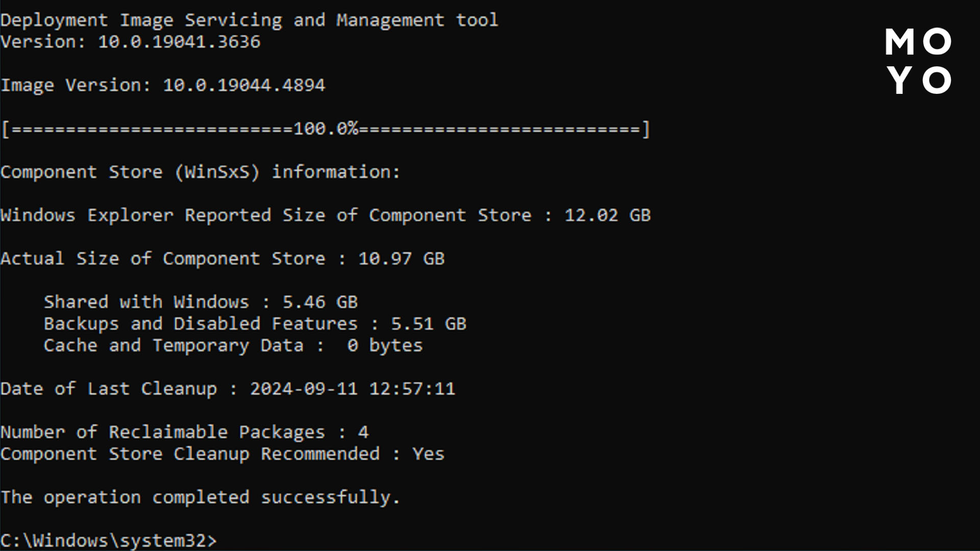Click the Cleanup Recommended Yes value
The height and width of the screenshot is (551, 980).
point(428,454)
